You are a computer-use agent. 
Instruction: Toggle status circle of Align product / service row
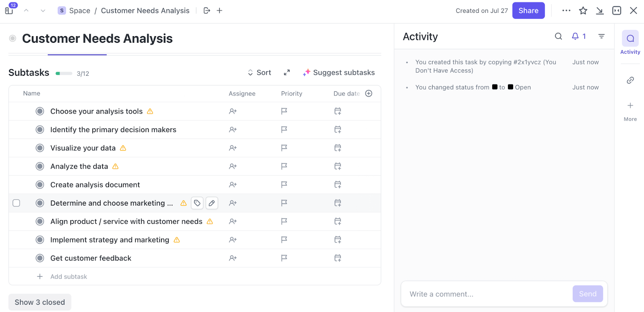[x=40, y=221]
